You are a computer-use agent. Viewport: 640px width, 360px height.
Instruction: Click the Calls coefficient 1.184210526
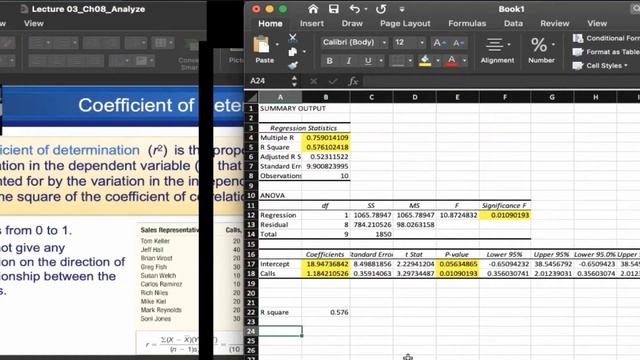[326, 273]
